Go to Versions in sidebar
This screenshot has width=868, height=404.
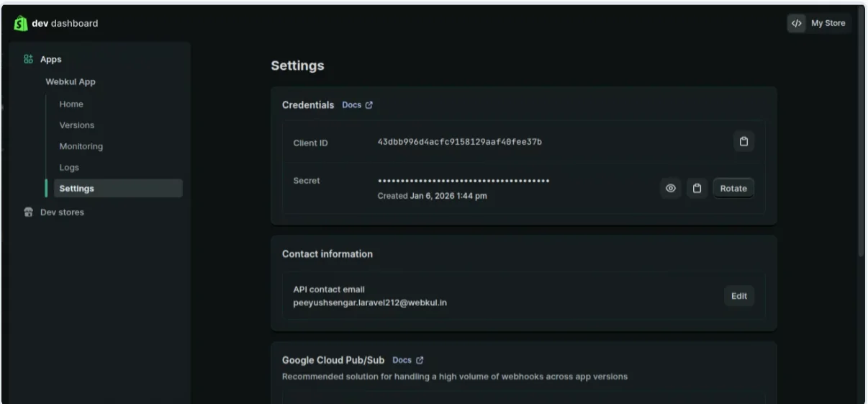point(76,125)
